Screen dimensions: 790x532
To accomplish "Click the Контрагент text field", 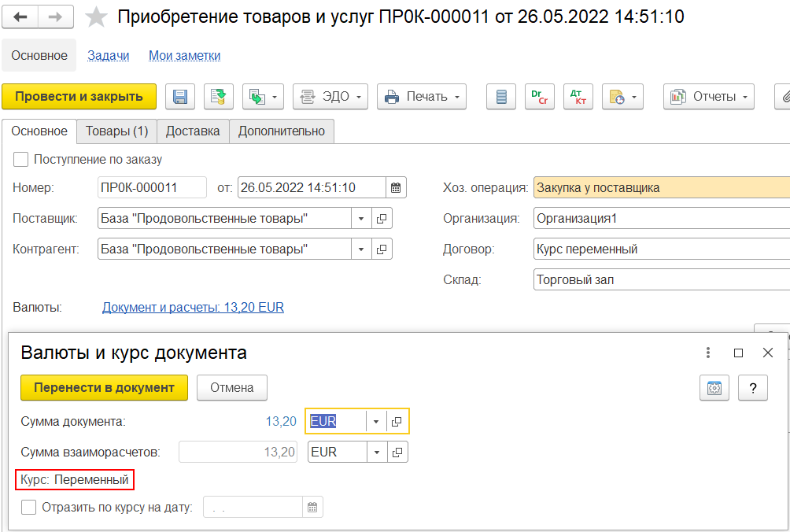I will [x=225, y=249].
